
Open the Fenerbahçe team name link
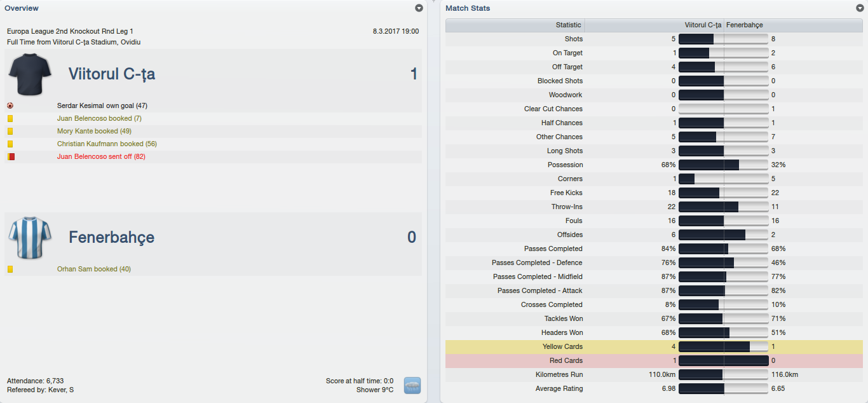112,238
